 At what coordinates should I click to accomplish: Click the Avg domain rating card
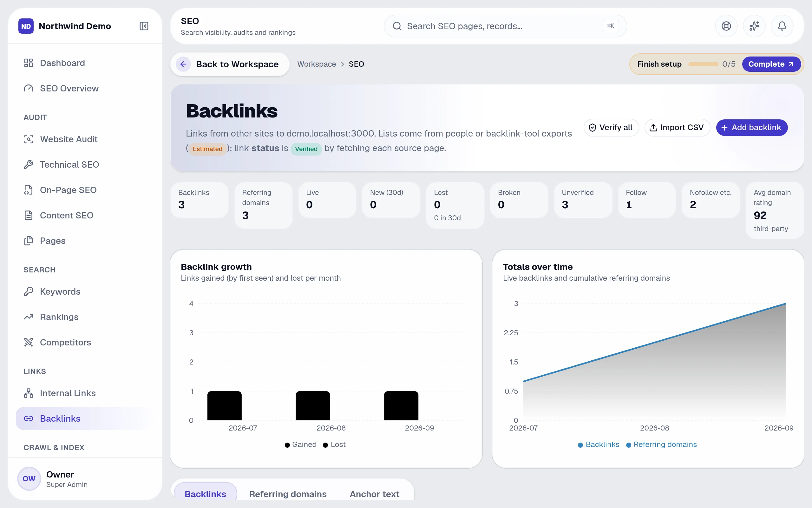(x=775, y=210)
